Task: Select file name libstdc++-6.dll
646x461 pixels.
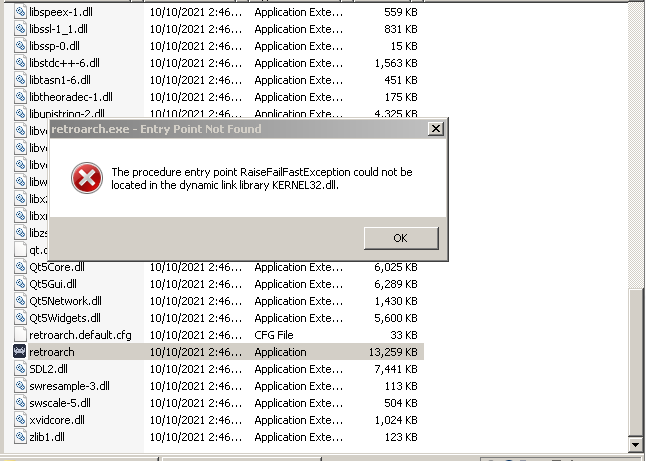Action: tap(64, 63)
